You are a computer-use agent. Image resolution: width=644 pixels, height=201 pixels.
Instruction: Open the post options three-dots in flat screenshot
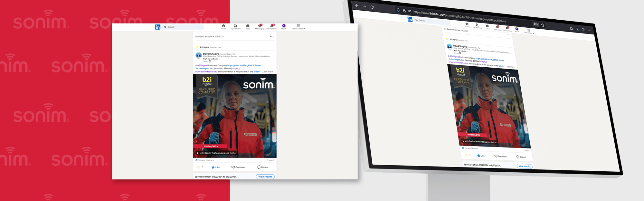[272, 36]
